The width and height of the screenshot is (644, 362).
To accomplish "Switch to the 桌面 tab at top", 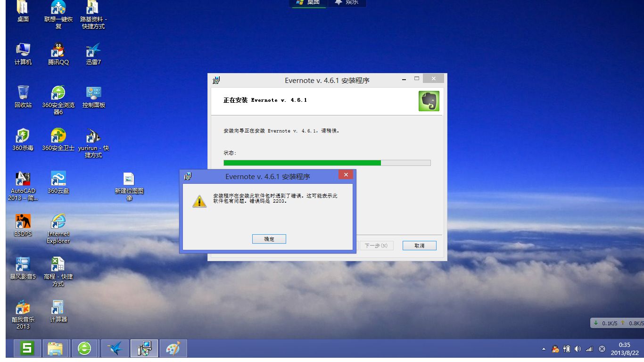I will click(x=308, y=2).
